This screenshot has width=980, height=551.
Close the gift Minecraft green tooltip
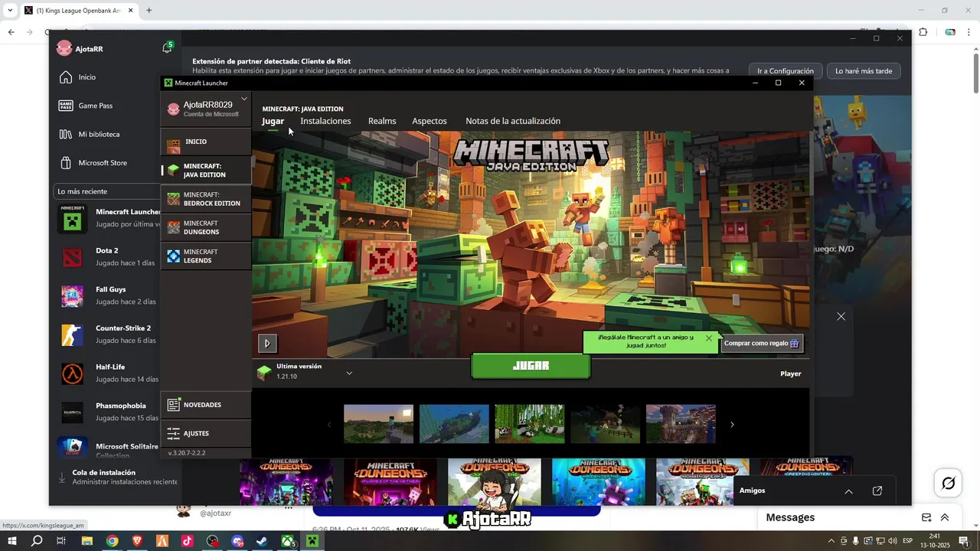(709, 338)
